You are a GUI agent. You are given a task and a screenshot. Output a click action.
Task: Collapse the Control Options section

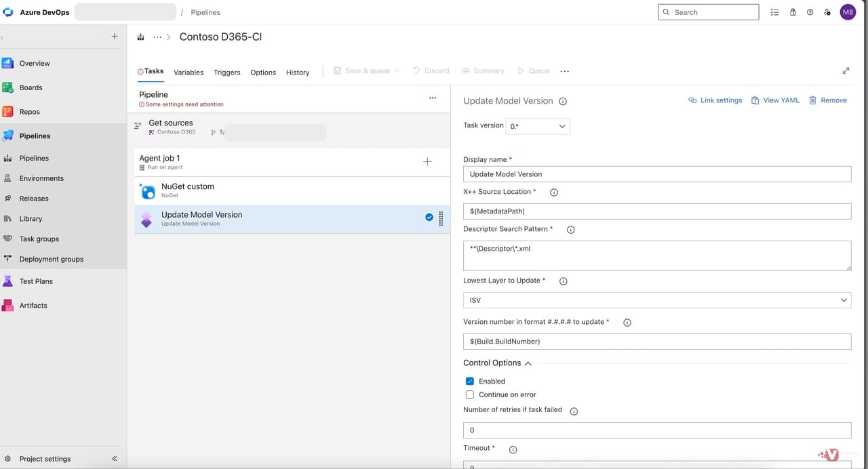(x=528, y=363)
